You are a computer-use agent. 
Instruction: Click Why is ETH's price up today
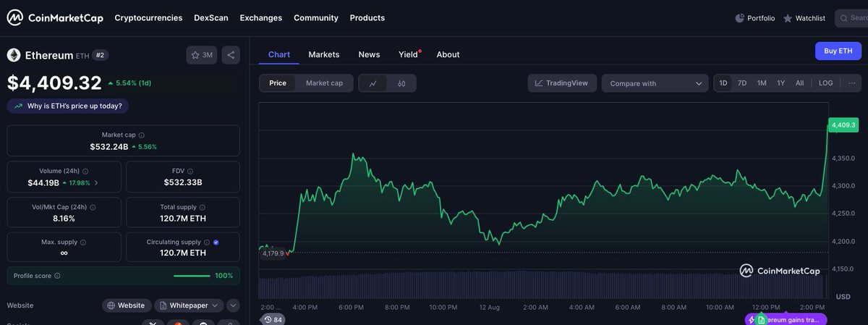point(68,106)
